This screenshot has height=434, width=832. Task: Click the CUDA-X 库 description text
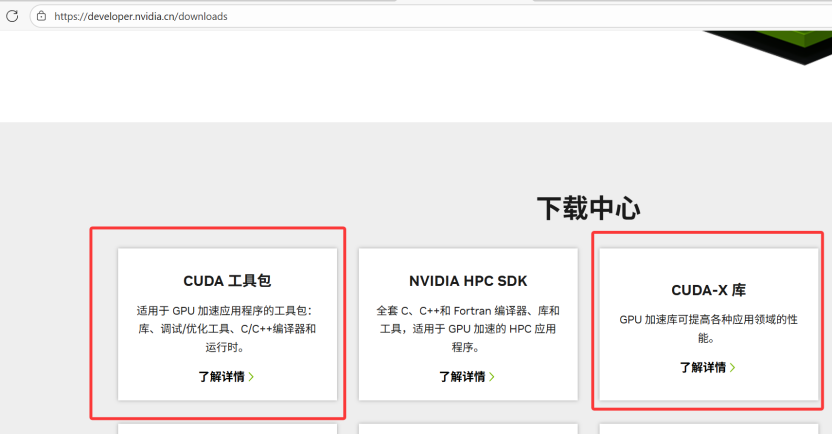coord(708,328)
